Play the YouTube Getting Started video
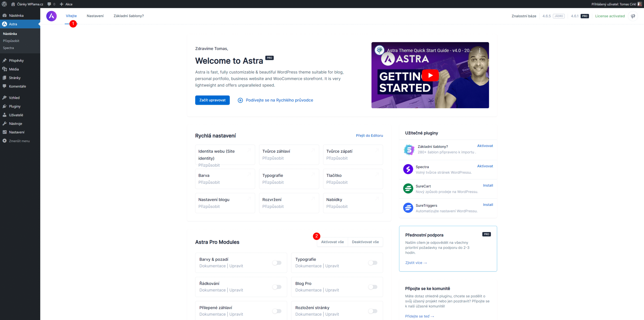The width and height of the screenshot is (644, 320). click(430, 75)
